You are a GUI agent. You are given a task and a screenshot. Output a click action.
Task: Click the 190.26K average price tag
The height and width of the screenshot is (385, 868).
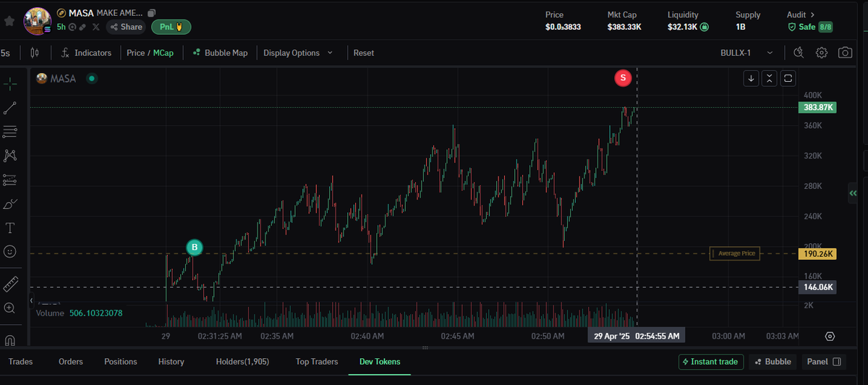click(818, 253)
